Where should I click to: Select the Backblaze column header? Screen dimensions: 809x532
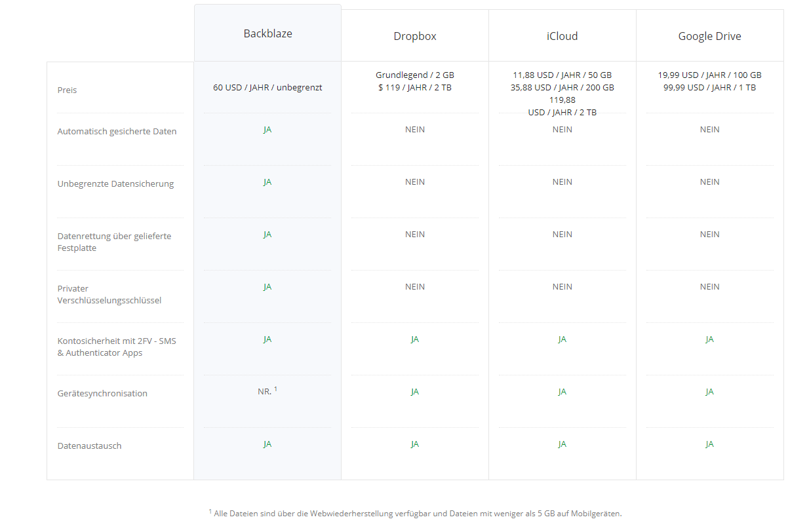tap(267, 33)
